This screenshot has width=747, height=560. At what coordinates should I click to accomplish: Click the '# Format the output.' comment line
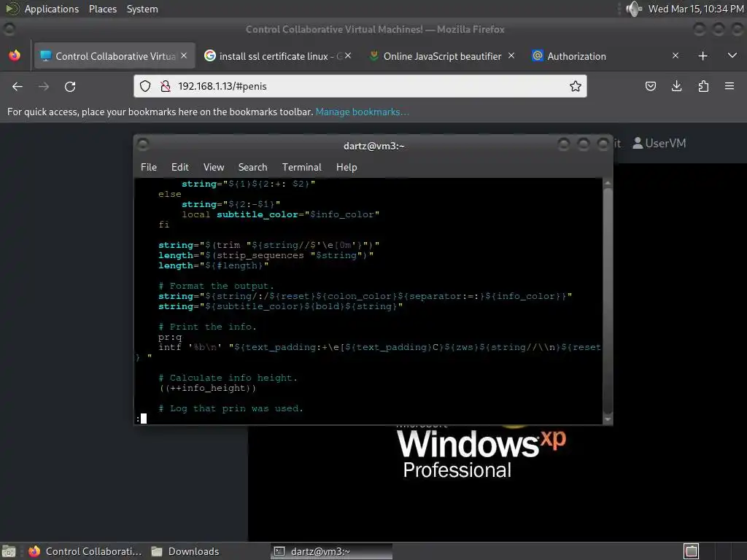point(216,286)
